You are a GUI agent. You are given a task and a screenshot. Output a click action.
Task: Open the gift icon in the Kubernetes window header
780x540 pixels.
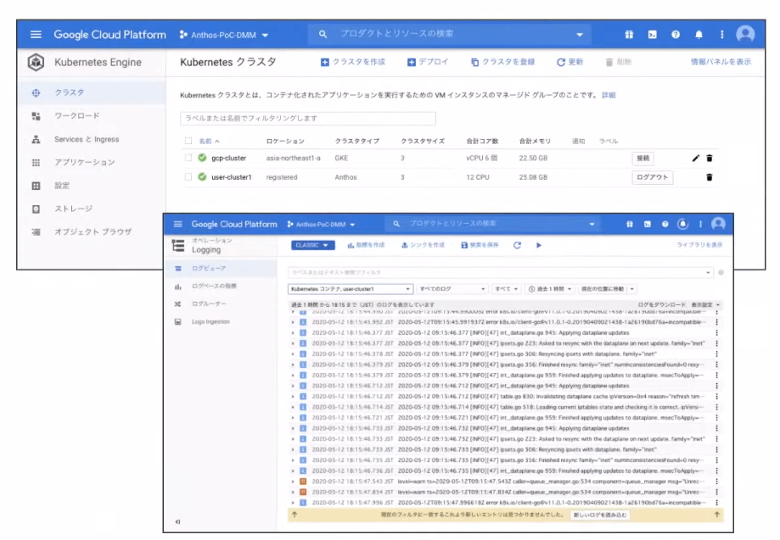(629, 34)
